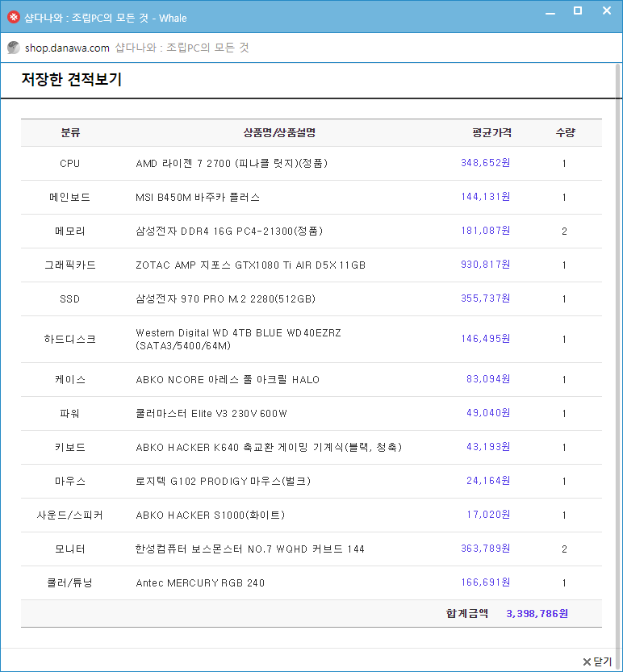
Task: Minimize the Whale window
Action: point(550,12)
